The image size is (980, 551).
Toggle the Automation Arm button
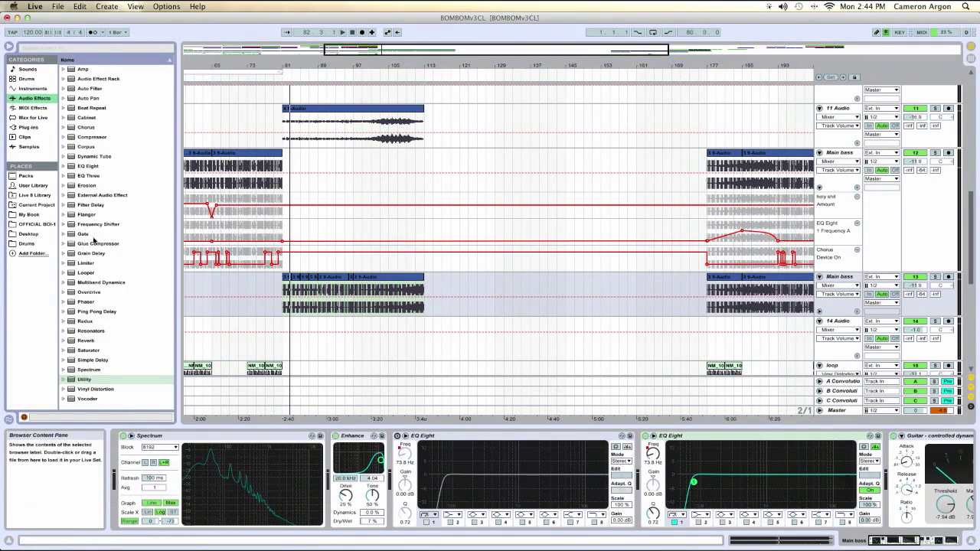coord(388,32)
